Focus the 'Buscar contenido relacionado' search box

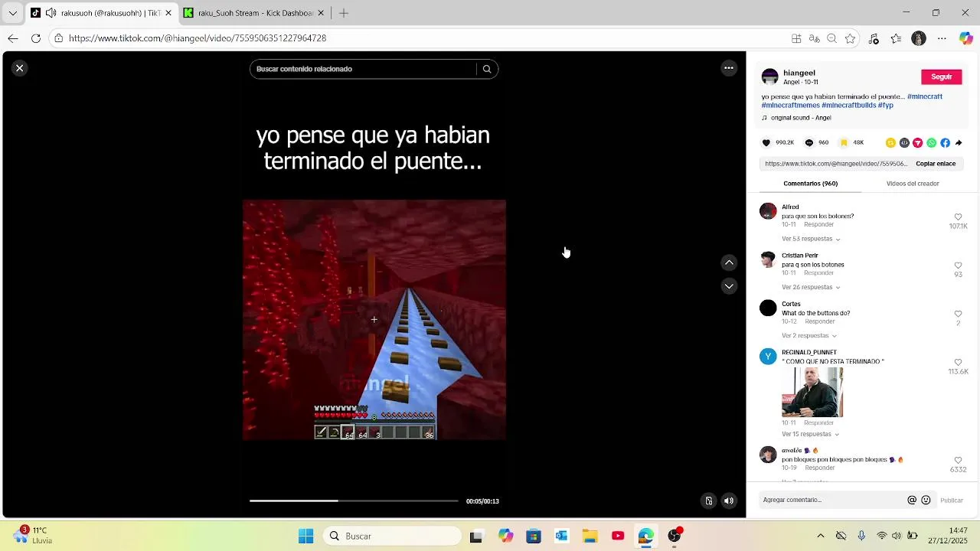click(362, 69)
